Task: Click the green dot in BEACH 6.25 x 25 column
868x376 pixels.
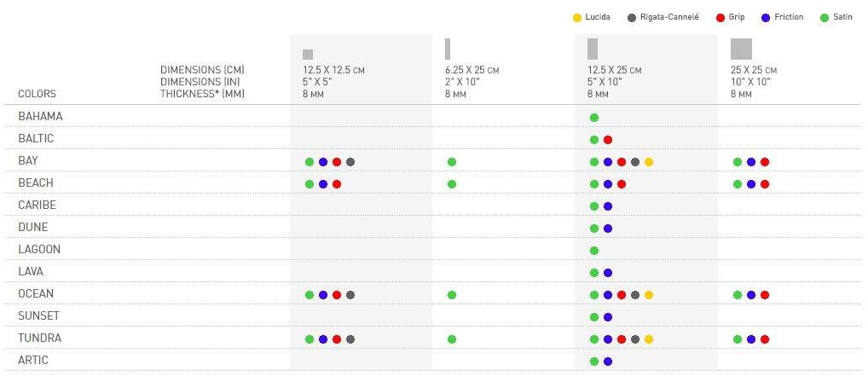Action: [452, 184]
